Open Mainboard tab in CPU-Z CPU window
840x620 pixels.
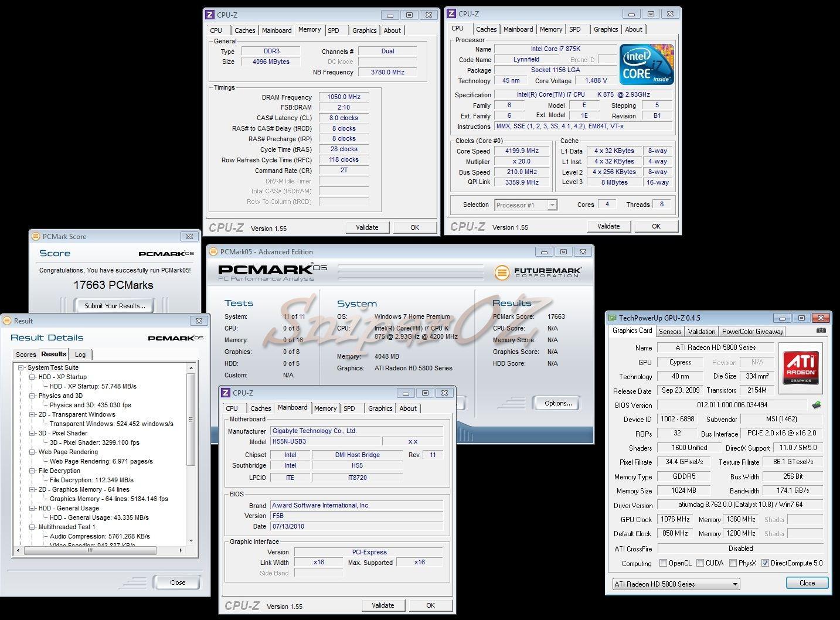518,29
